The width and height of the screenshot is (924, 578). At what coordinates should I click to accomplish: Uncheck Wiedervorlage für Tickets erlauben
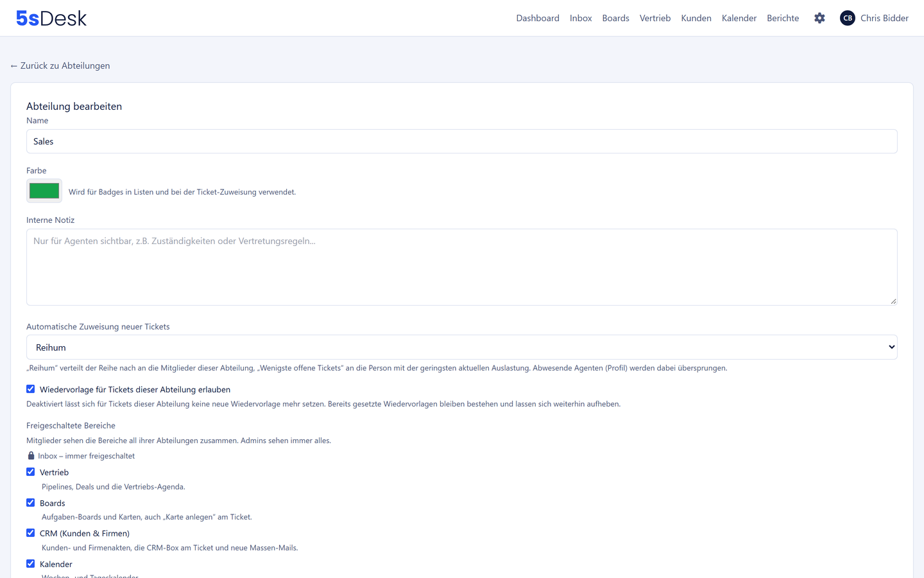click(30, 389)
